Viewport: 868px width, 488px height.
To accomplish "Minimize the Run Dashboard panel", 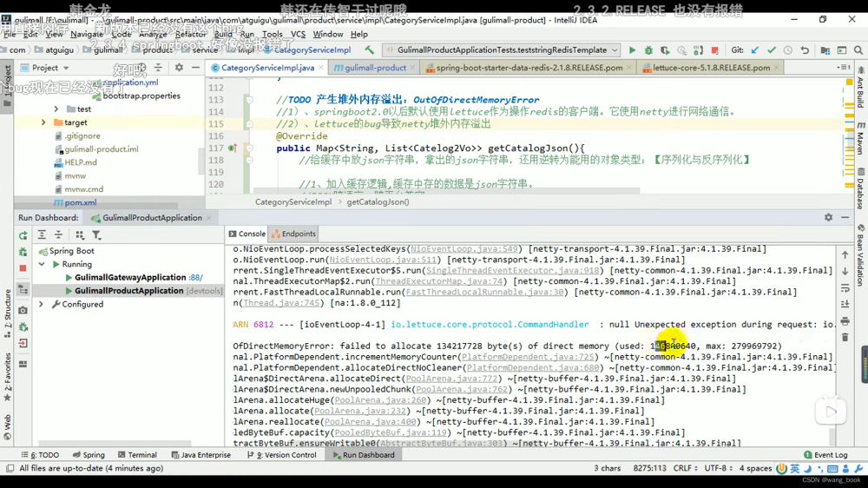I will (845, 218).
